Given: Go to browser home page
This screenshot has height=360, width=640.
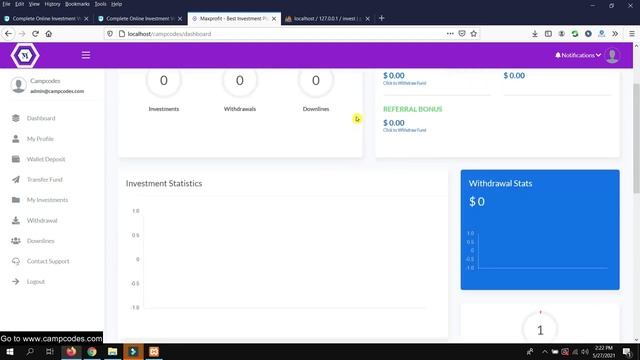Looking at the screenshot, I should point(49,34).
